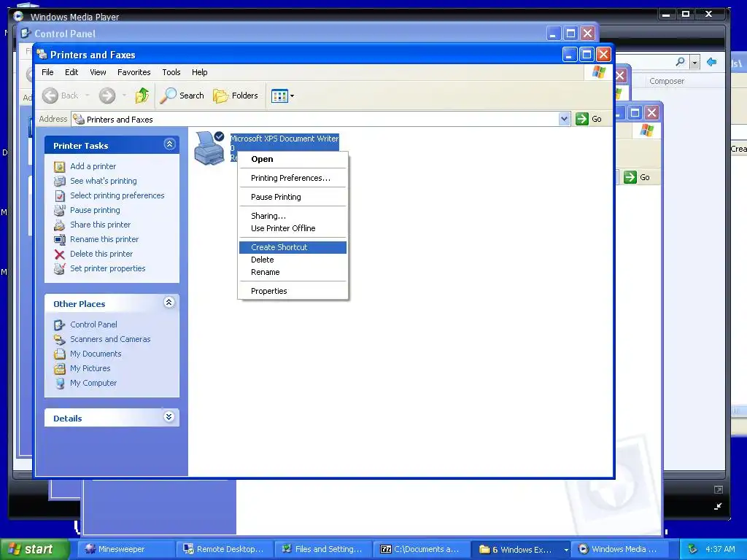
Task: Click the My Documents folder icon
Action: coord(60,354)
